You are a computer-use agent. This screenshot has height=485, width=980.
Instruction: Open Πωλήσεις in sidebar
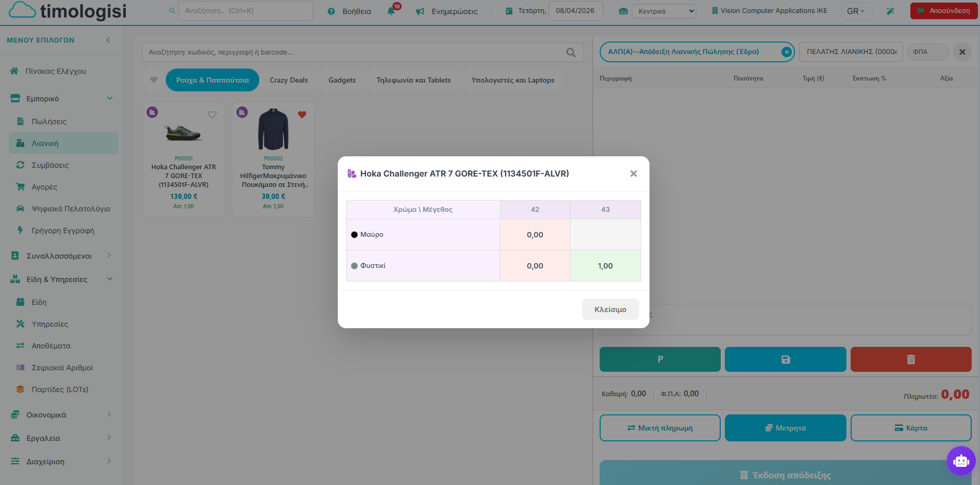coord(49,122)
